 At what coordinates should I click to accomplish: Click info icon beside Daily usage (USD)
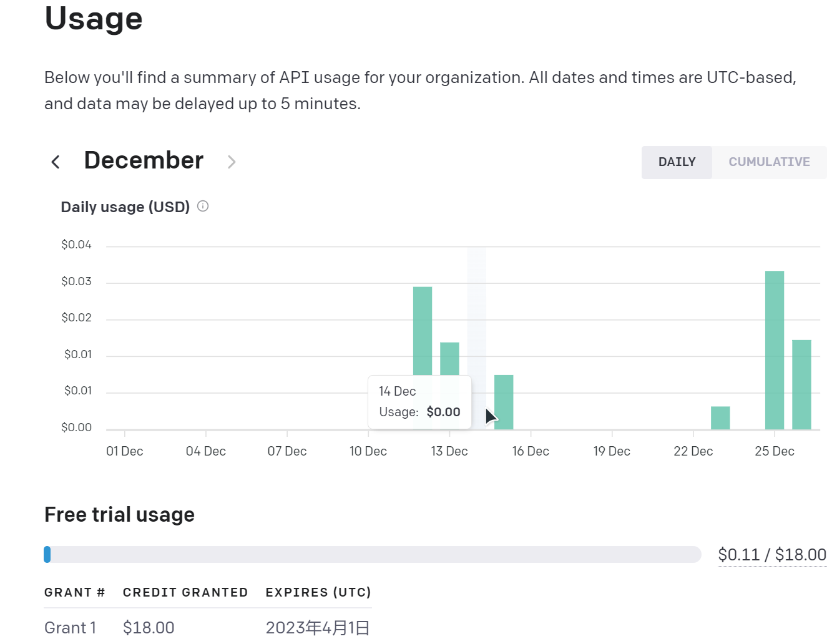coord(203,206)
